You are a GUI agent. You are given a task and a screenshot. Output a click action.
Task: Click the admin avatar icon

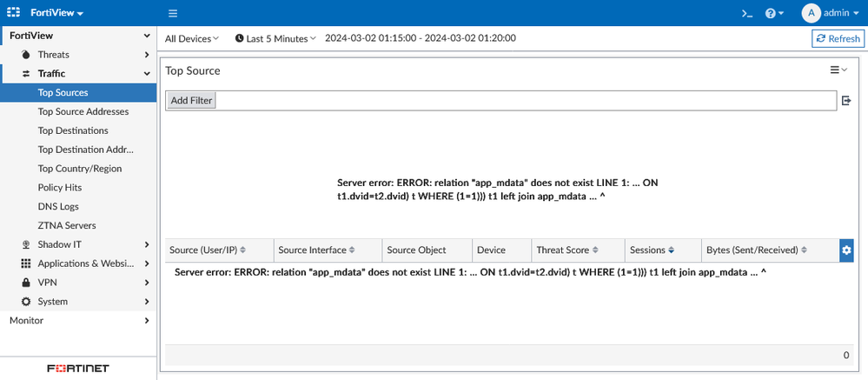pyautogui.click(x=811, y=13)
